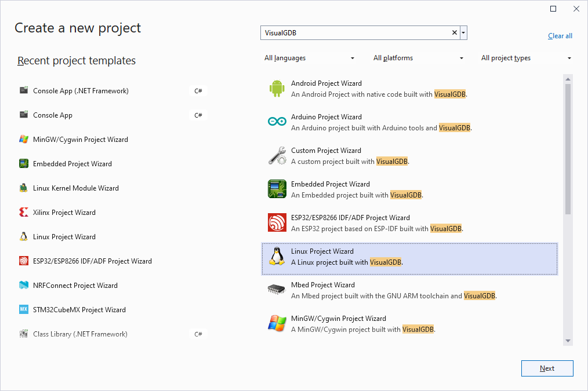Choose recent MinGW/Cygwin Project Wizard
Viewport: 588px width, 391px height.
pyautogui.click(x=112, y=140)
